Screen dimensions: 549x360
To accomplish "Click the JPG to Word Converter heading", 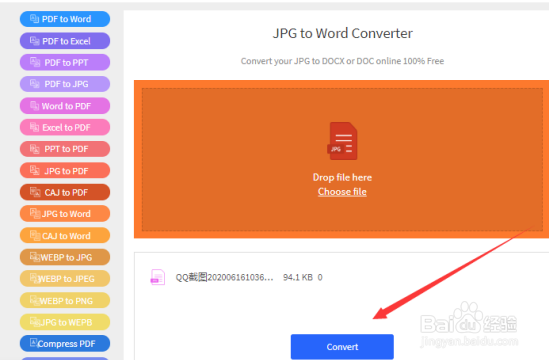I will pos(342,33).
